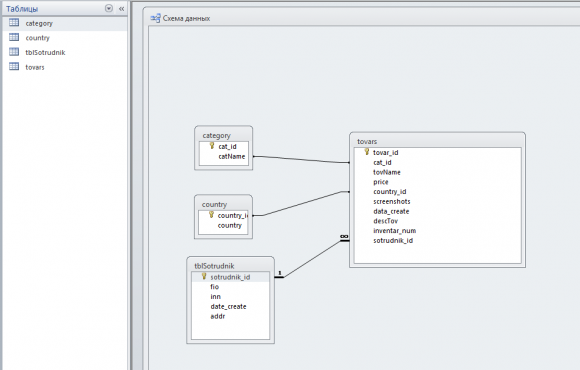Select the country_id field in tovars table
Viewport: 580px width, 370px height.
(x=390, y=192)
